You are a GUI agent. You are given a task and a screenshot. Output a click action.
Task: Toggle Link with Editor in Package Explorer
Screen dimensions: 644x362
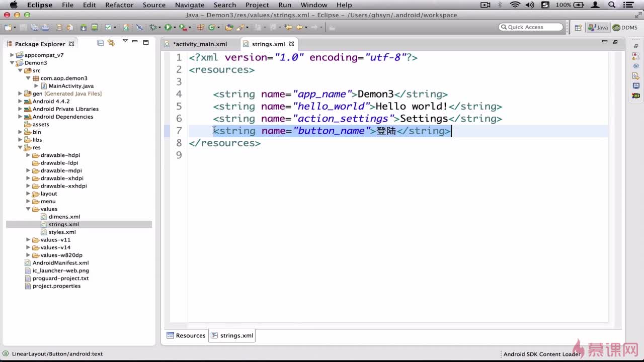tap(111, 43)
